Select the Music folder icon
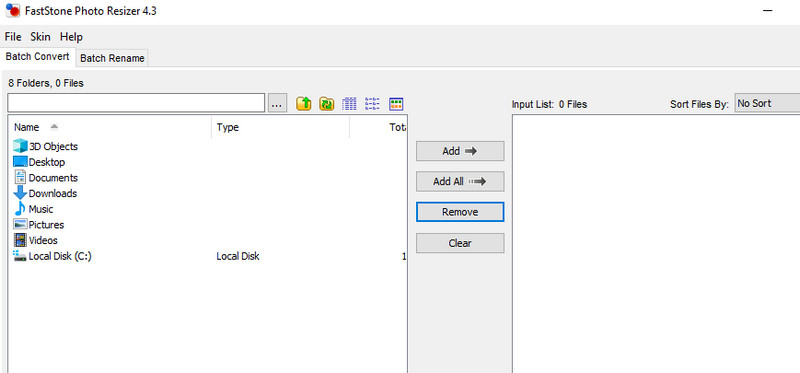This screenshot has height=373, width=800. (x=20, y=209)
